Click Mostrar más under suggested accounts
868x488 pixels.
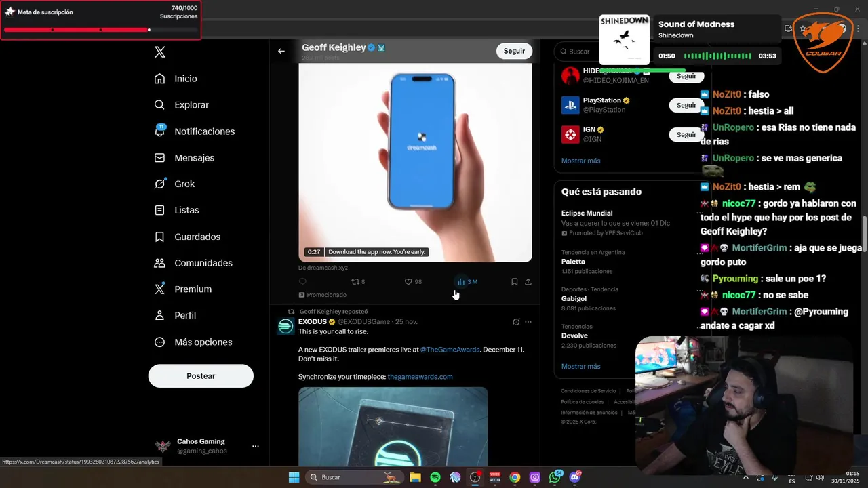coord(580,161)
